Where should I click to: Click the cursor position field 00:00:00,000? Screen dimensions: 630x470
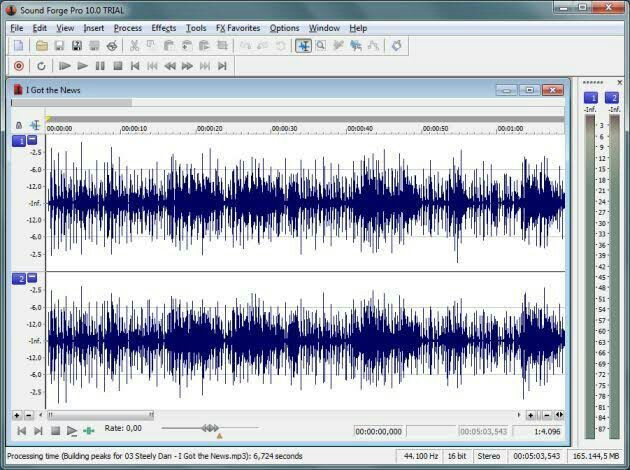pyautogui.click(x=378, y=431)
